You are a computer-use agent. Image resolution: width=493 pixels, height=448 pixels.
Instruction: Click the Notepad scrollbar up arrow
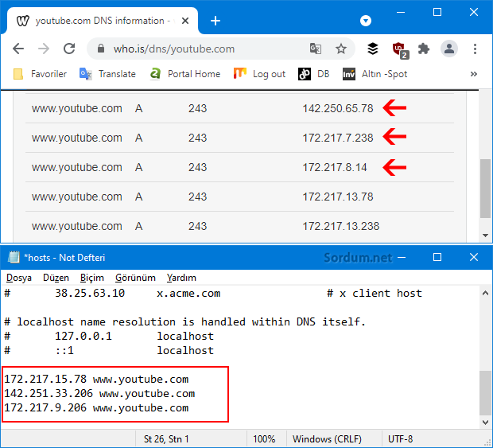485,293
